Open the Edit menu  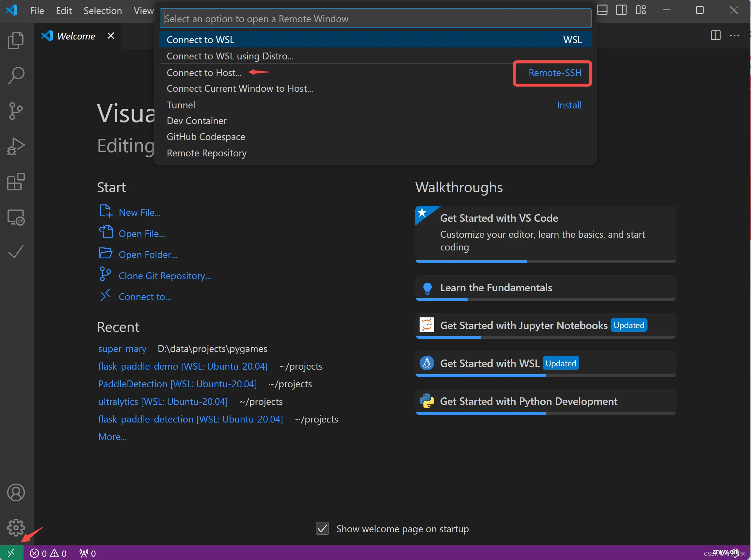tap(64, 11)
